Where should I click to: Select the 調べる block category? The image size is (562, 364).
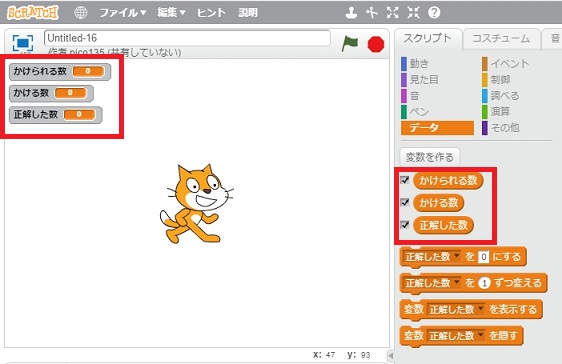click(x=501, y=96)
